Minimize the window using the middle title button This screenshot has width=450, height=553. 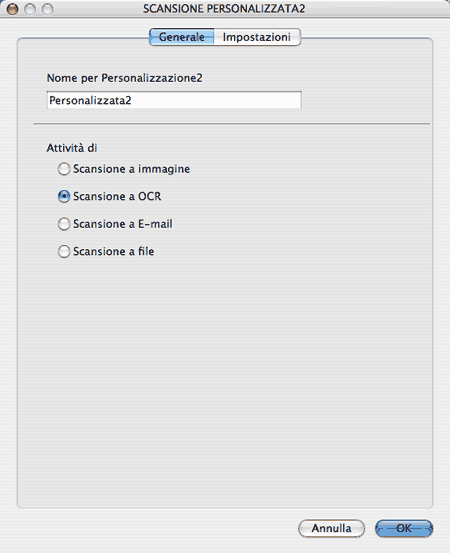(x=30, y=9)
